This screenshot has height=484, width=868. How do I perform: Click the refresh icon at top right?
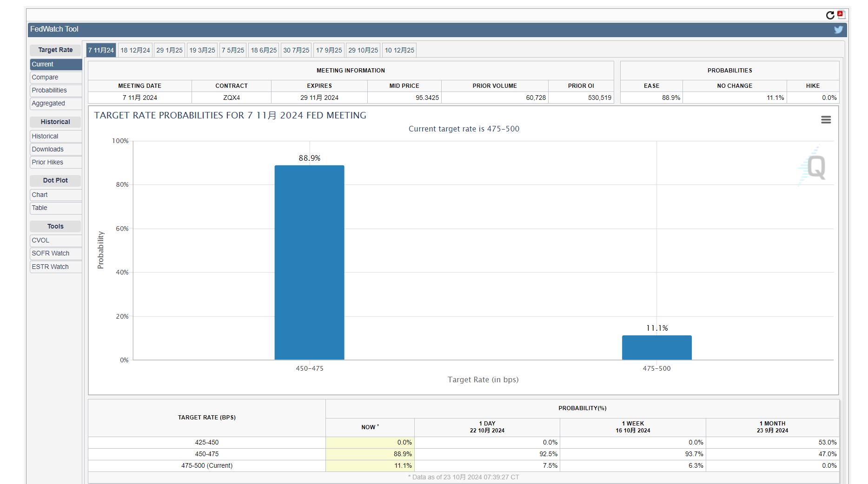(830, 15)
